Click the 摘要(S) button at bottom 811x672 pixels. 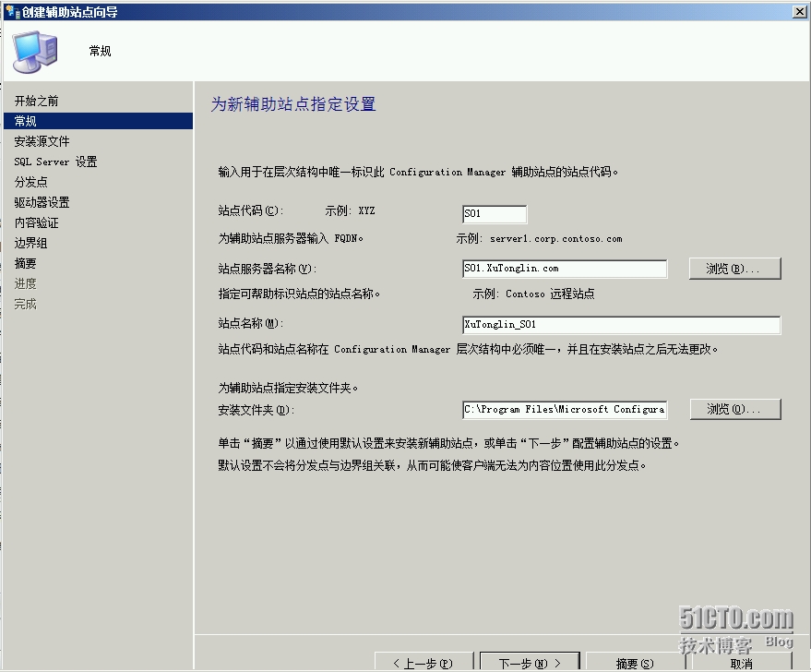pyautogui.click(x=635, y=663)
